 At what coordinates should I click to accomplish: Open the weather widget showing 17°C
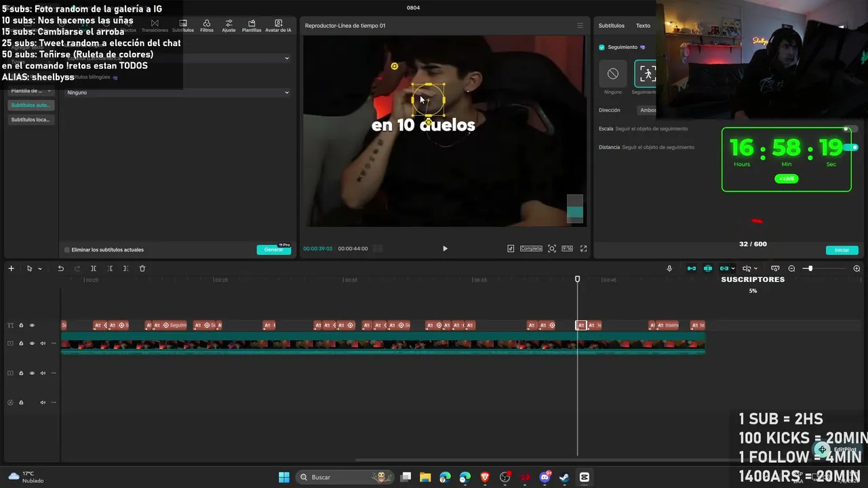[25, 477]
